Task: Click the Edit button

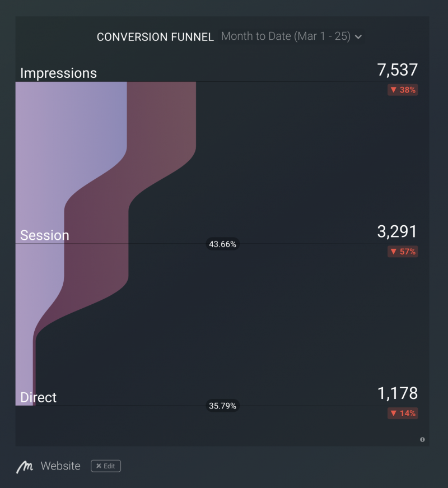Action: 106,466
